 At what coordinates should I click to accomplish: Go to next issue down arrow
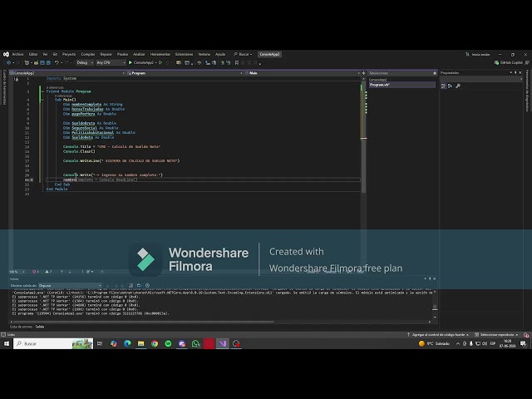coord(70,272)
